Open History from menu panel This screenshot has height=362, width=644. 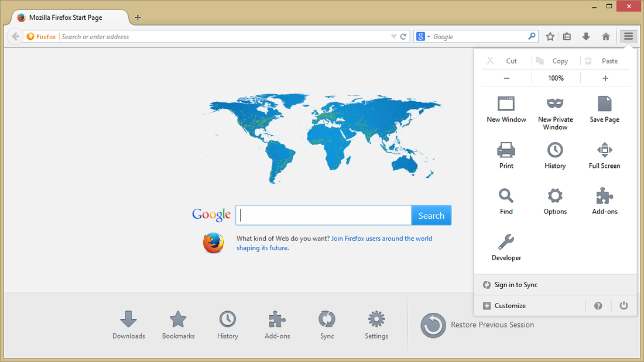click(555, 156)
